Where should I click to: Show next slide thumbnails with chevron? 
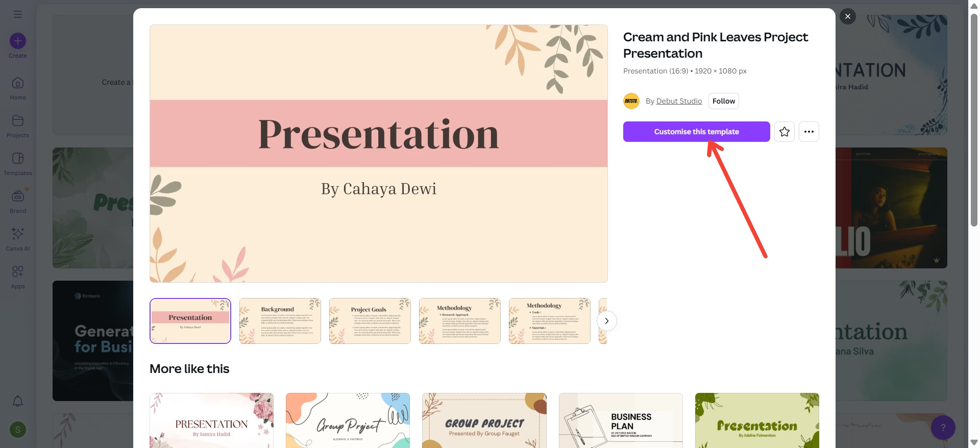click(x=607, y=321)
